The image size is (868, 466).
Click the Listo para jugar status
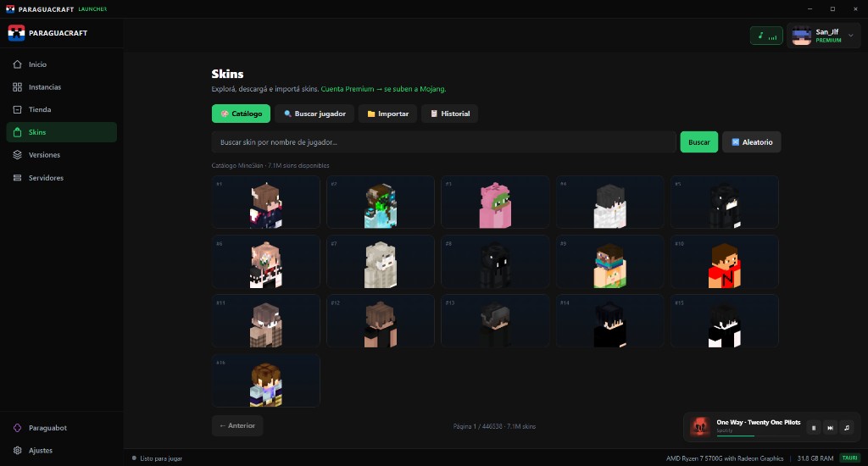(x=157, y=458)
